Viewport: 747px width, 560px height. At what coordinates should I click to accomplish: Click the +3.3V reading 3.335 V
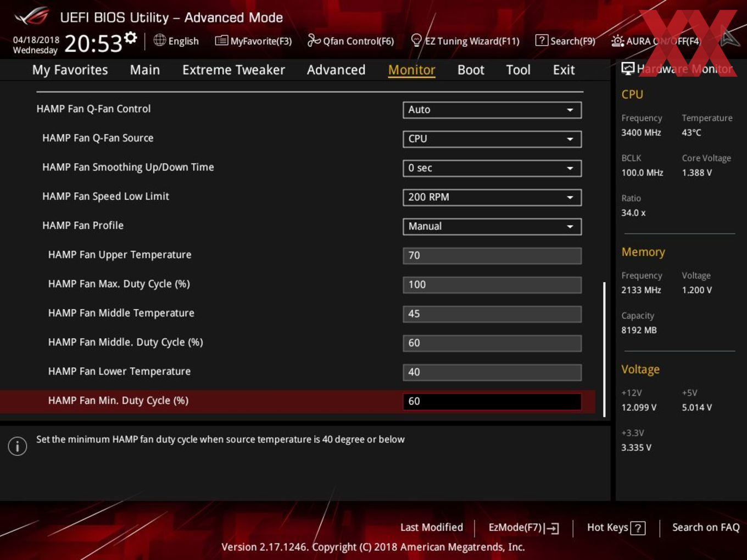coord(636,447)
